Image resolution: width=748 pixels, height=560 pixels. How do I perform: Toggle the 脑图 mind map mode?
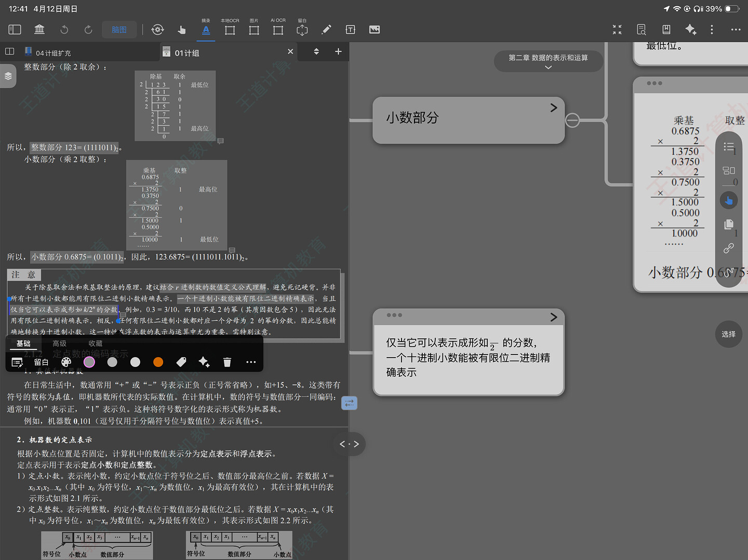tap(119, 30)
